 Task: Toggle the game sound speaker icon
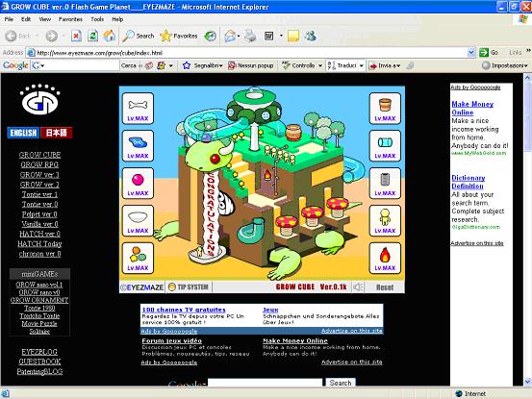pyautogui.click(x=358, y=287)
